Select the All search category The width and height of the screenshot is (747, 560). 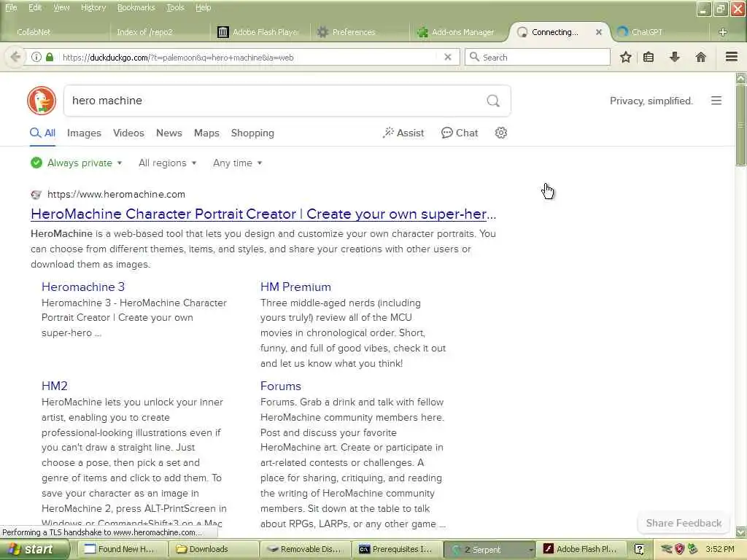[x=43, y=133]
